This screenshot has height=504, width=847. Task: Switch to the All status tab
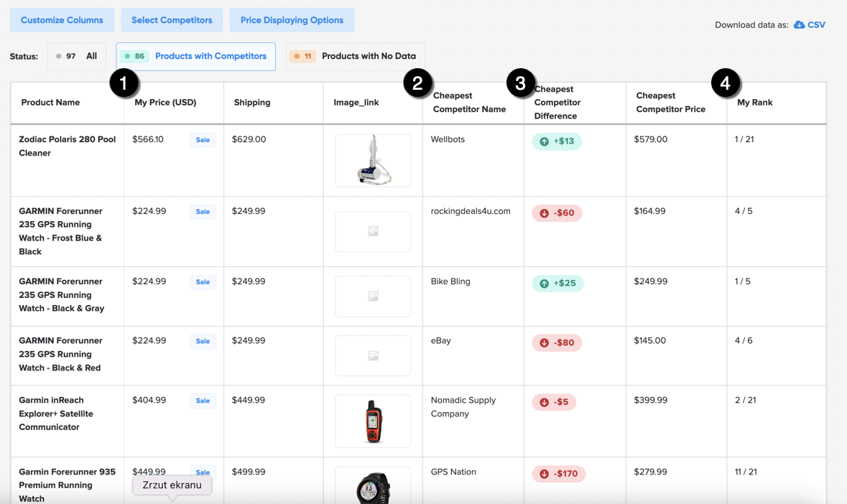point(77,56)
